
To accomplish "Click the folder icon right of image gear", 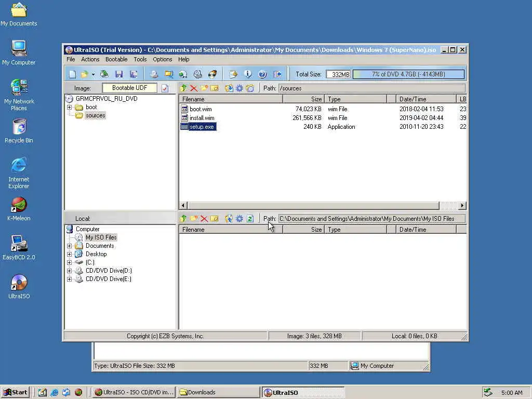I will point(250,88).
